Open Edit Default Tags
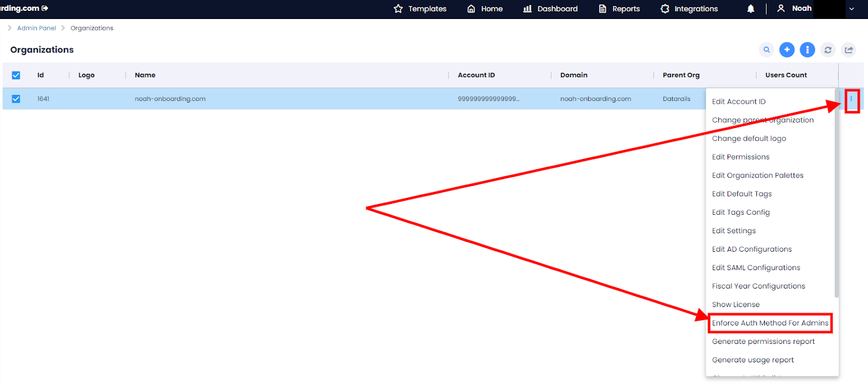 742,194
